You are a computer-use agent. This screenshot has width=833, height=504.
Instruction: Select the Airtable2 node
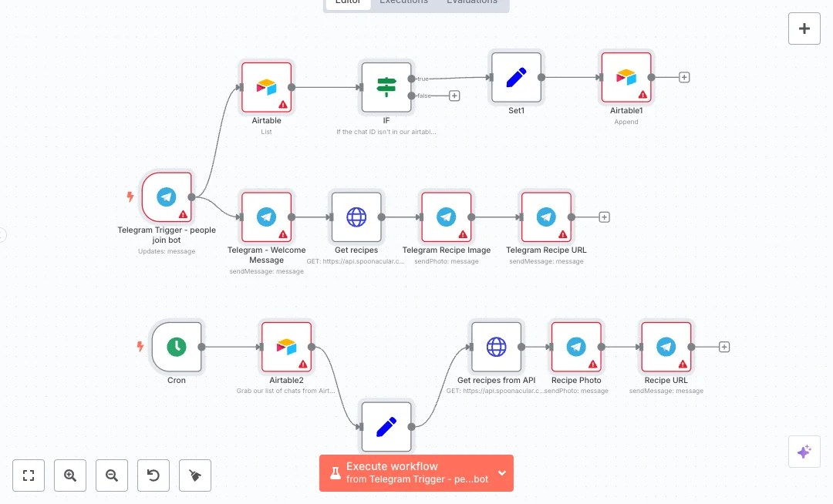[x=286, y=347]
